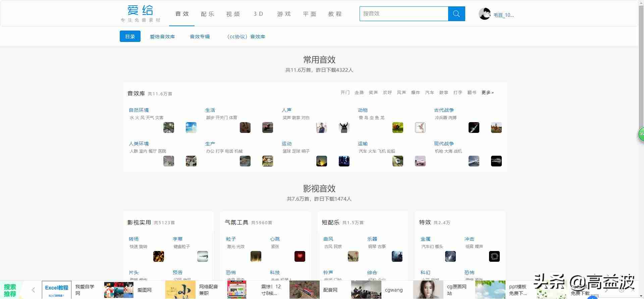644x299 pixels.
Task: Open the 动物 category link
Action: point(363,110)
